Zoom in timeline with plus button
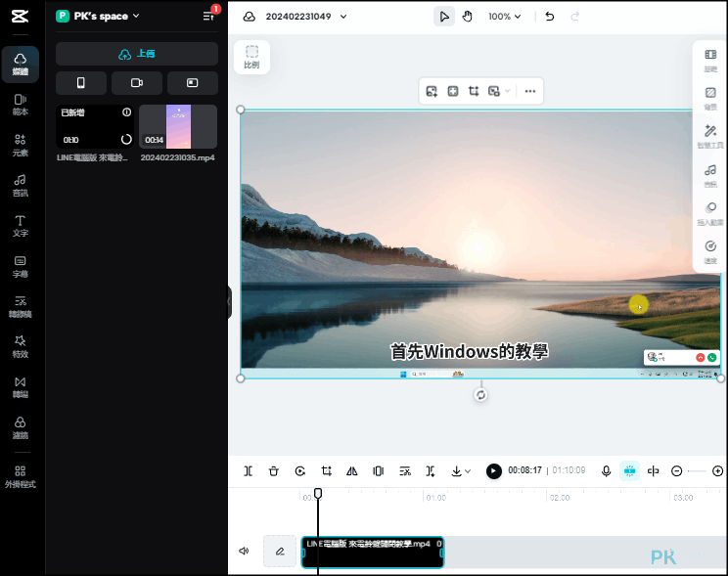Viewport: 728px width, 576px height. click(718, 471)
